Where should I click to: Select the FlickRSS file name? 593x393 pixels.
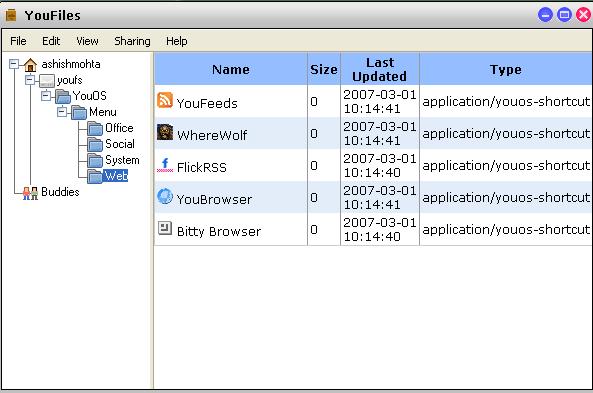pos(202,167)
